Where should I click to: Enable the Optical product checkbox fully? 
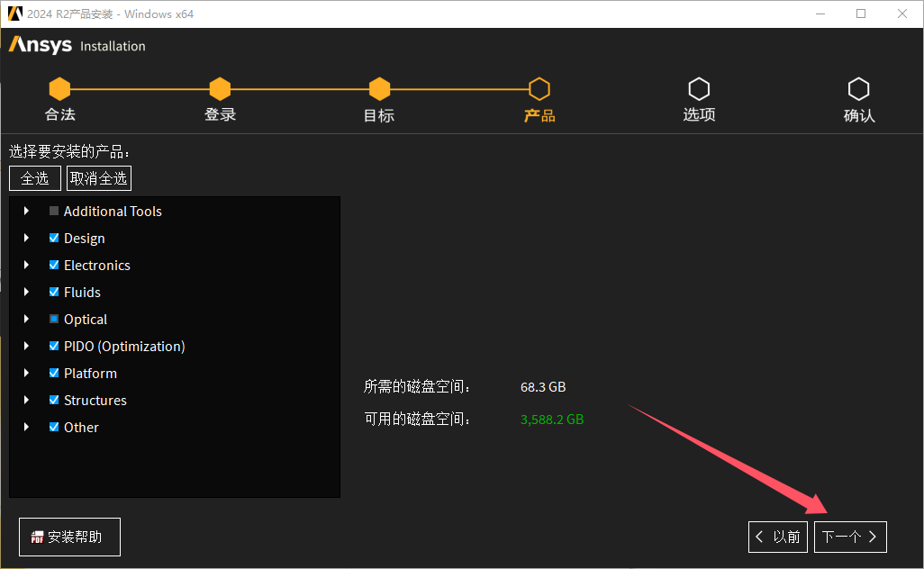click(54, 319)
